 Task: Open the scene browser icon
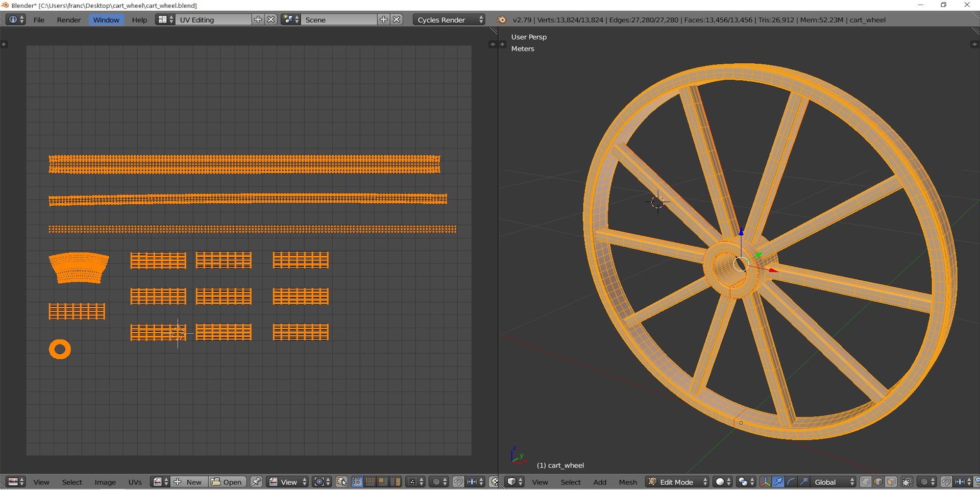(x=290, y=19)
